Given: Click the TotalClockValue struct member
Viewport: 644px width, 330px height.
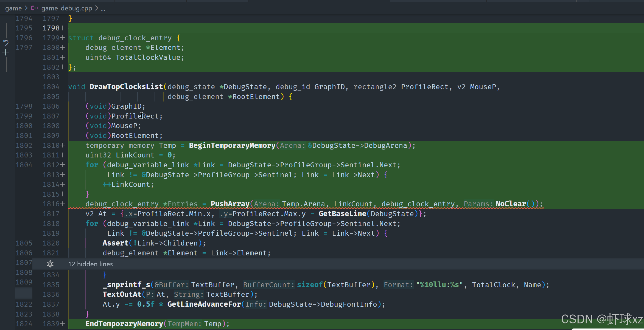Looking at the screenshot, I should (x=148, y=58).
